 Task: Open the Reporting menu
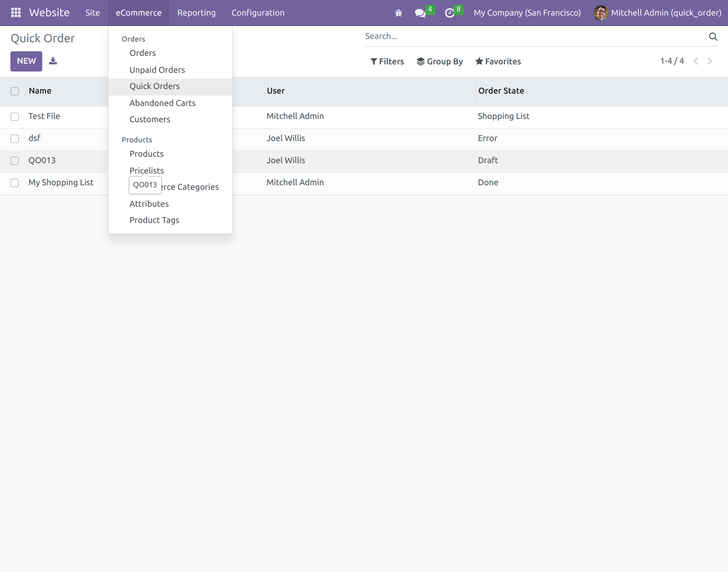196,13
